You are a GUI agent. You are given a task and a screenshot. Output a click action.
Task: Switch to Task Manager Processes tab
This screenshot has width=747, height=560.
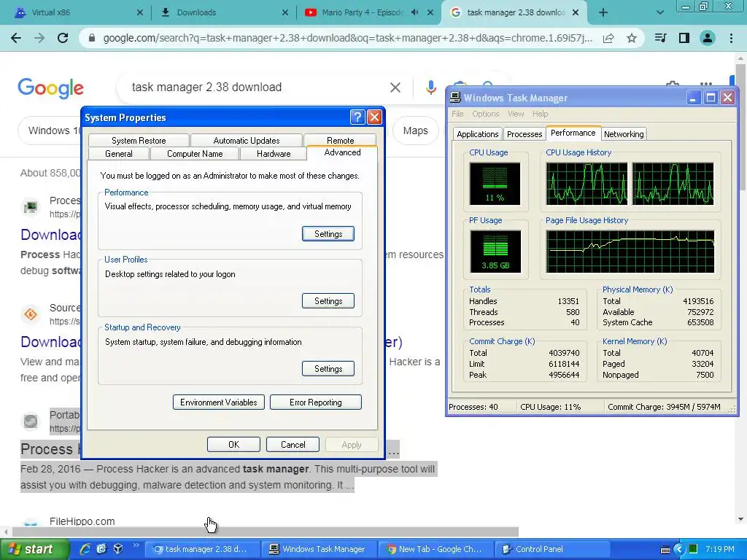(524, 134)
